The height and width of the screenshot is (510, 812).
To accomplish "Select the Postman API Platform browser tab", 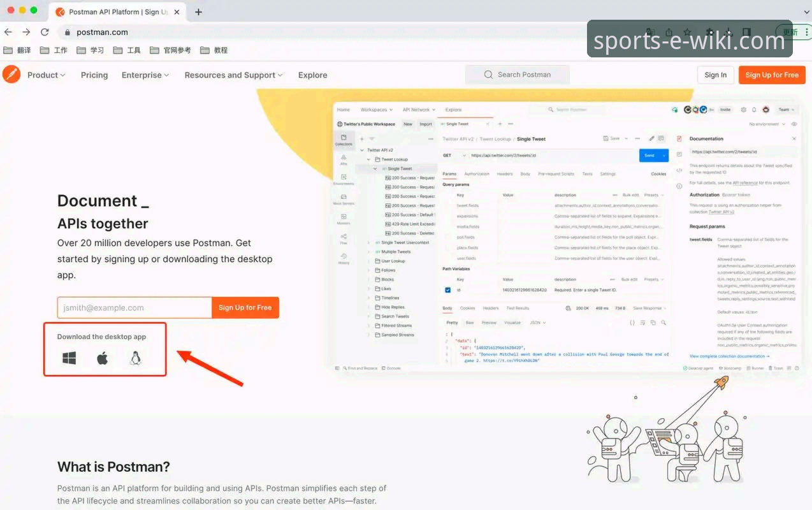I will [x=117, y=12].
